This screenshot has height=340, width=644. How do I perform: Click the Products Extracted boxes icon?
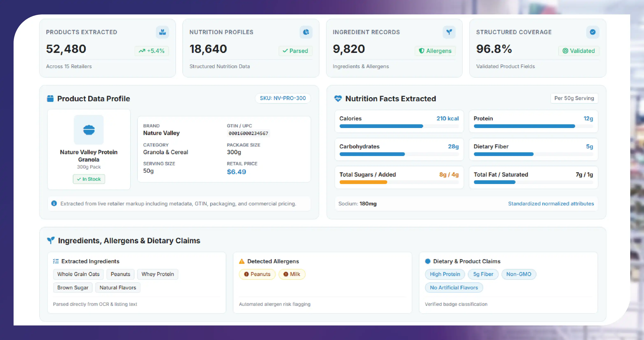(x=162, y=32)
